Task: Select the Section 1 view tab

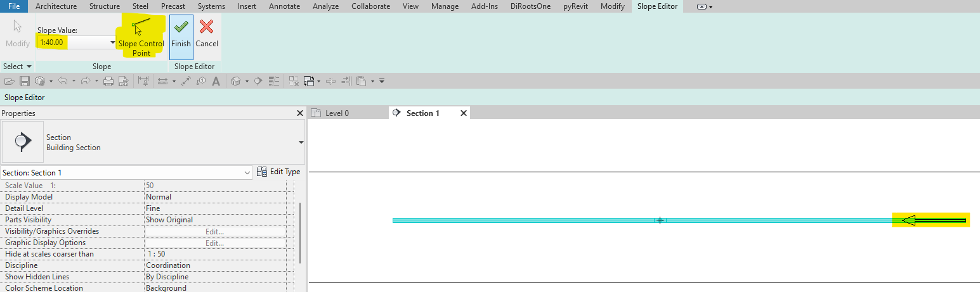Action: click(422, 113)
